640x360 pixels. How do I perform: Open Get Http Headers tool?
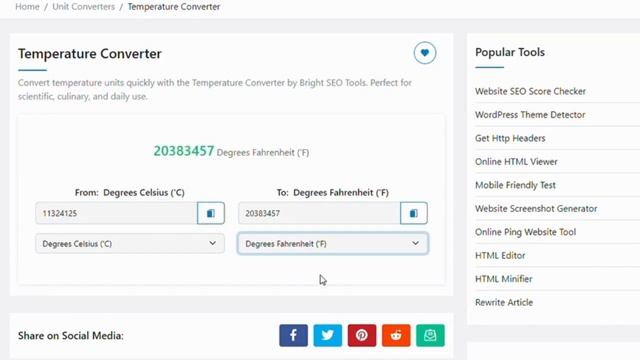tap(510, 138)
